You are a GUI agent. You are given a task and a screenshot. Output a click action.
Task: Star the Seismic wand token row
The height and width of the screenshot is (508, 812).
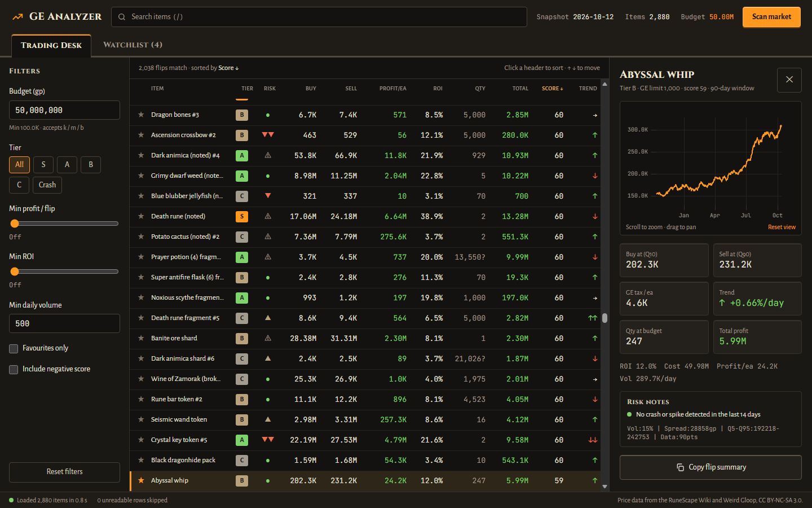point(141,419)
